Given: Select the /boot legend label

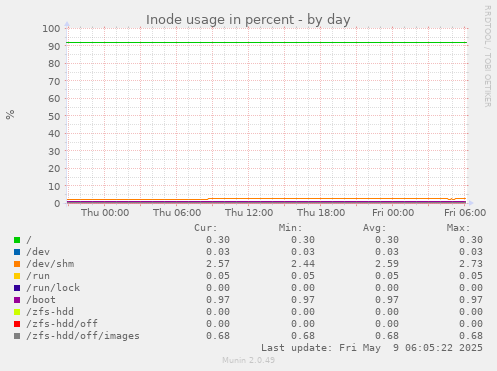Looking at the screenshot, I should pyautogui.click(x=41, y=300).
